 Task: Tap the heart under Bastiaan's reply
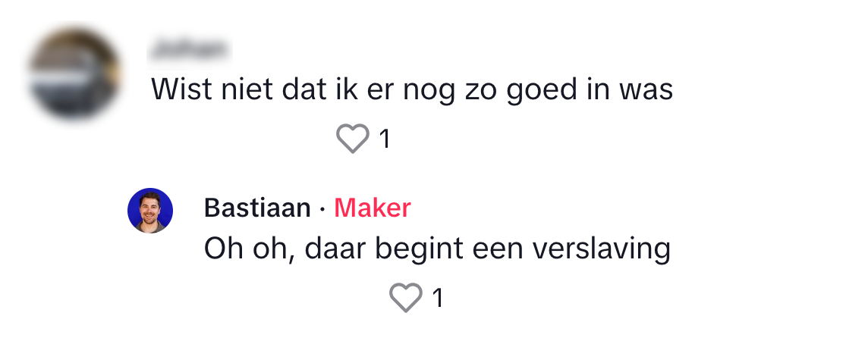[x=405, y=298]
